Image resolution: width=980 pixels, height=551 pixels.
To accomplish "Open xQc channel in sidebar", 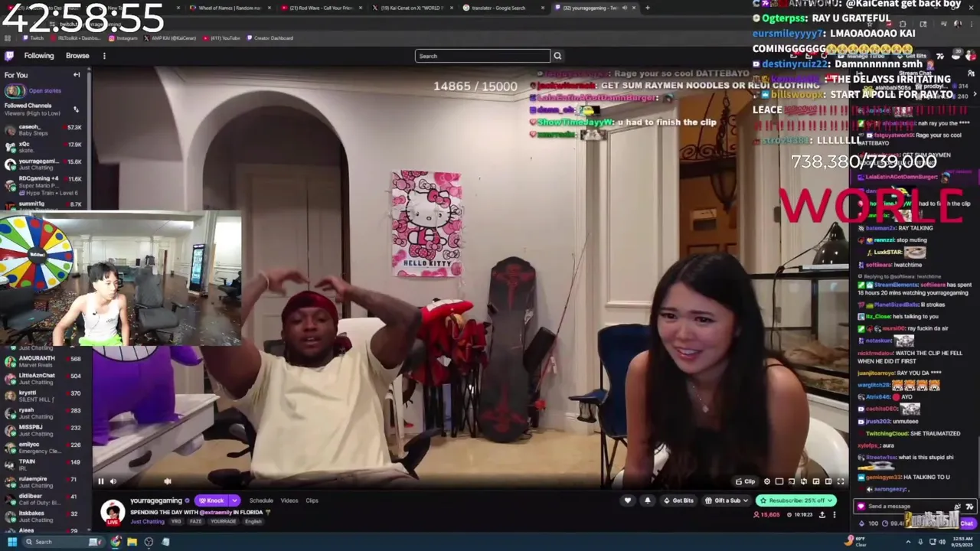I will coord(43,147).
